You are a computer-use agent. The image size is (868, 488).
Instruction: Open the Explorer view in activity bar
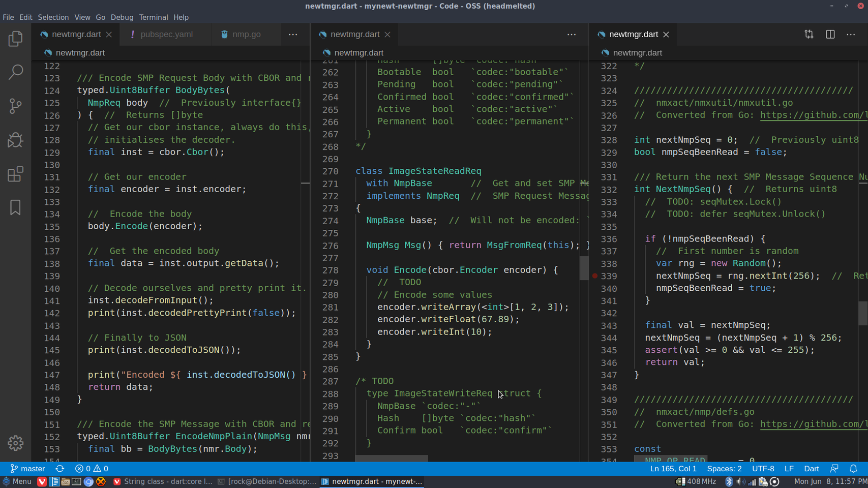coord(15,39)
